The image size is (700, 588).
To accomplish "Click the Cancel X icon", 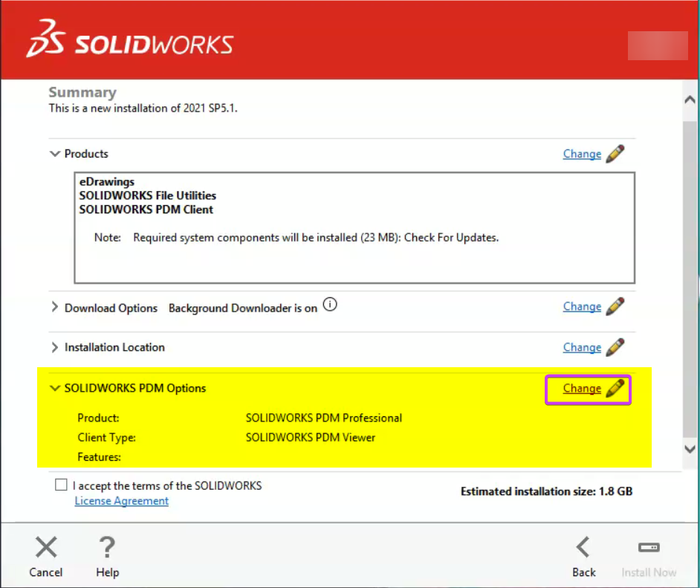I will [46, 547].
